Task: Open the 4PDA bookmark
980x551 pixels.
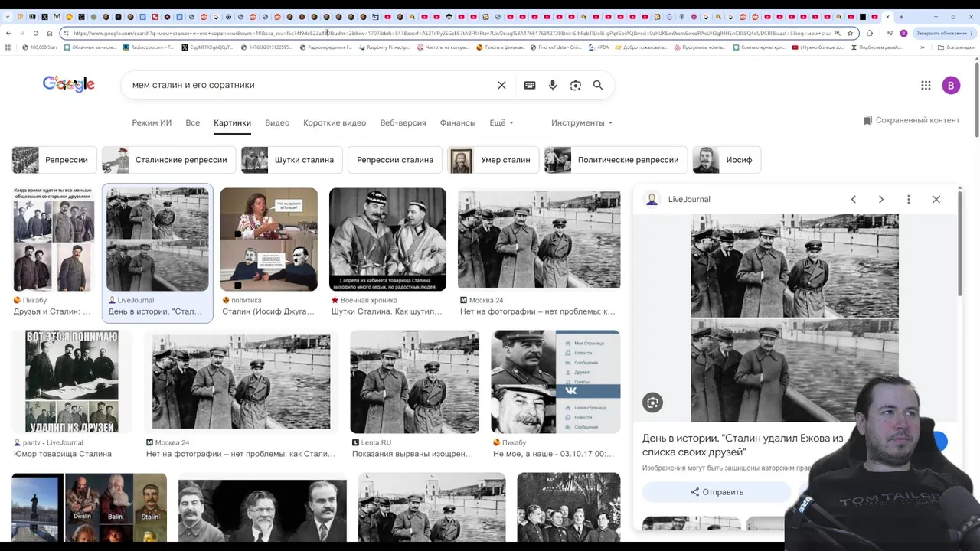Action: pos(599,47)
